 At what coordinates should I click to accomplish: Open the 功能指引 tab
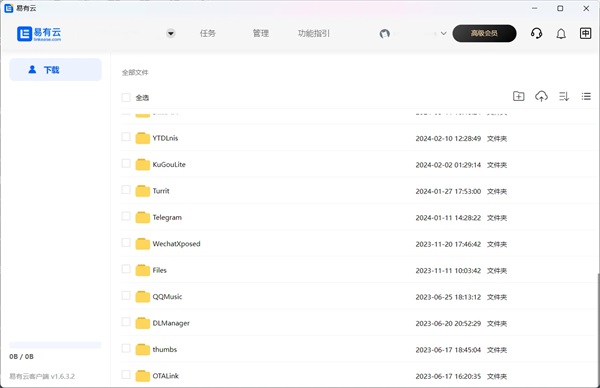click(x=313, y=33)
